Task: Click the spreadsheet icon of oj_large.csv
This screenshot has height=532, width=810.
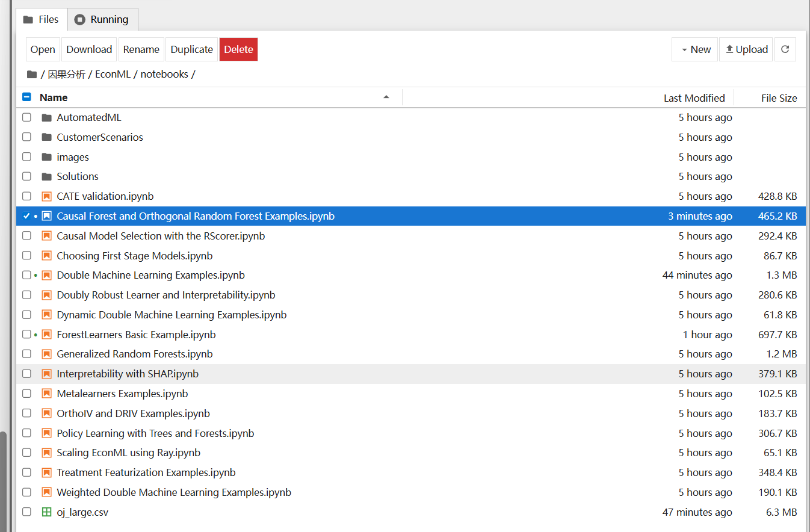Action: coord(46,512)
